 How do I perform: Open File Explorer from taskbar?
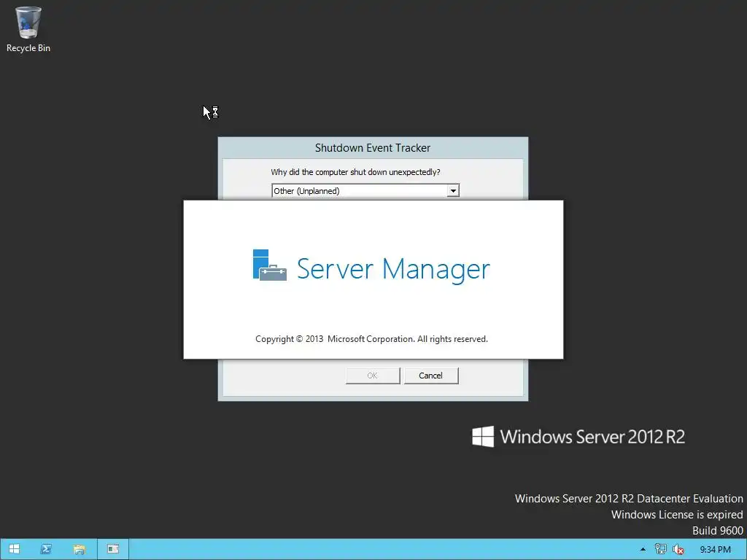tap(79, 549)
